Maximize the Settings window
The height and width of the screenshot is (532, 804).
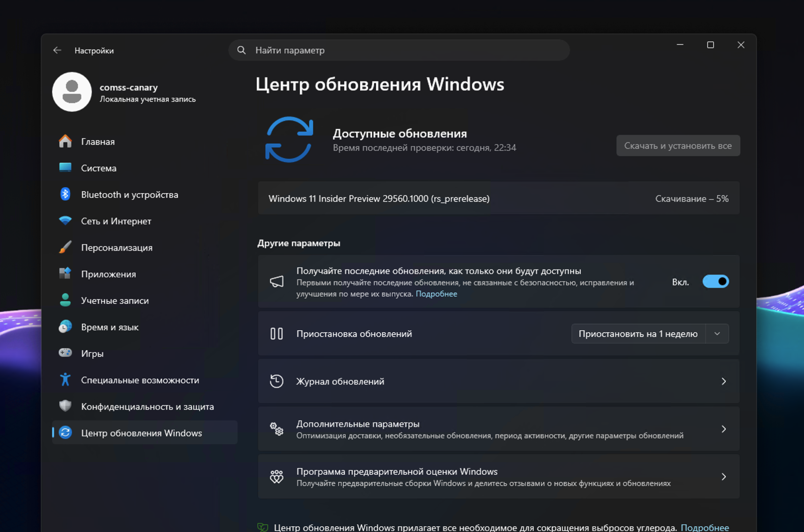point(710,45)
